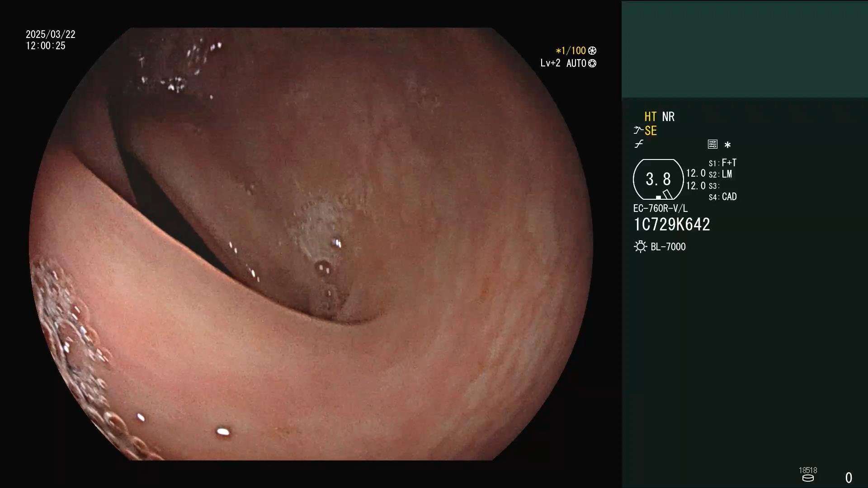
Task: Click the asterisk icon beside the settings icon
Action: click(727, 145)
